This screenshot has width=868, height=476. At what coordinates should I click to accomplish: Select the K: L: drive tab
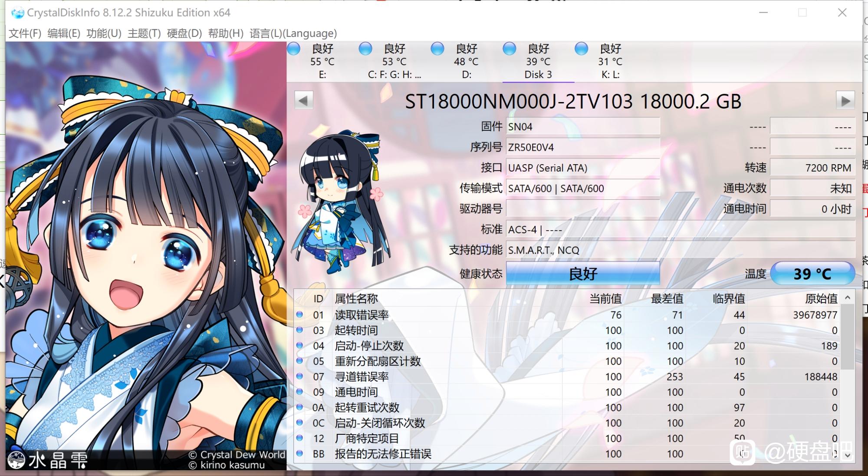[x=610, y=61]
